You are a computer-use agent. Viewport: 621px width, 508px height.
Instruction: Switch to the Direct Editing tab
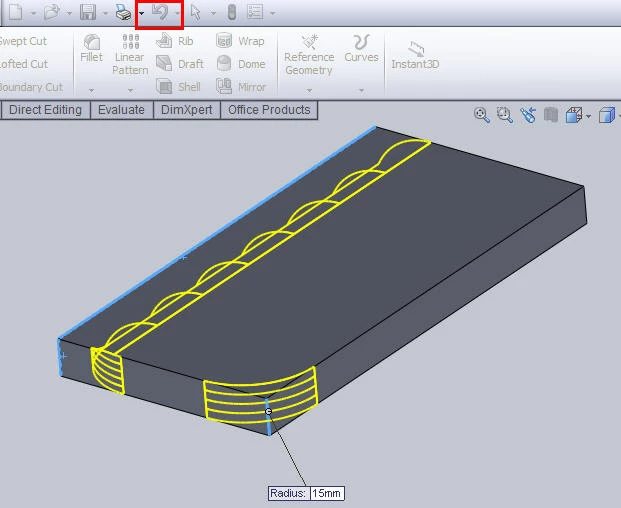(x=45, y=110)
